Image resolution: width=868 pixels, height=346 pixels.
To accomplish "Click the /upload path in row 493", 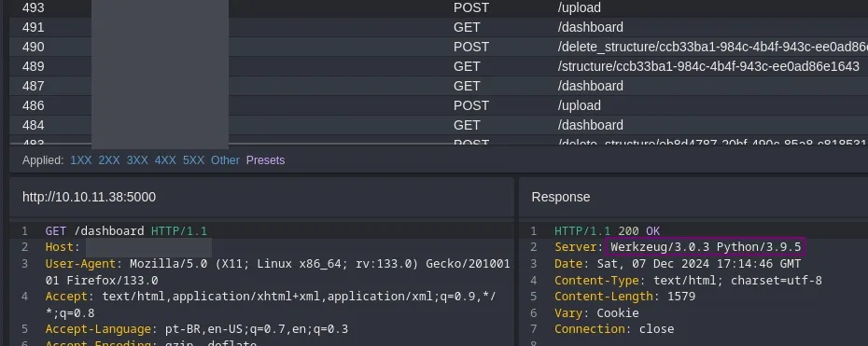I will [x=579, y=7].
